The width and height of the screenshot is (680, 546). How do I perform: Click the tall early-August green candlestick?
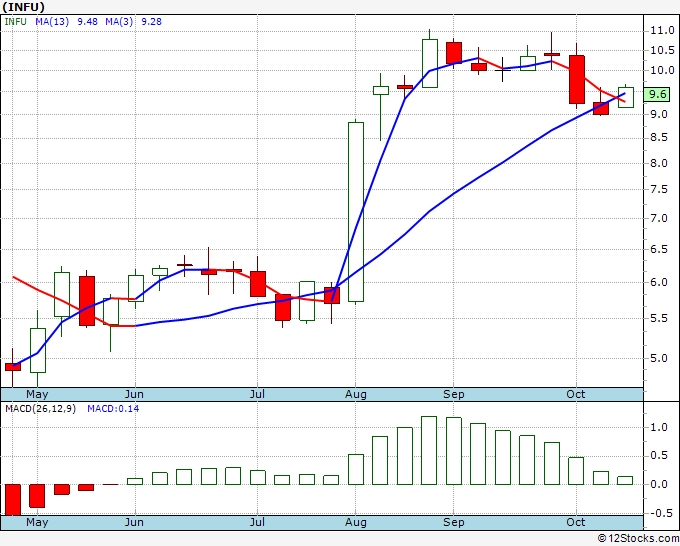tap(356, 212)
